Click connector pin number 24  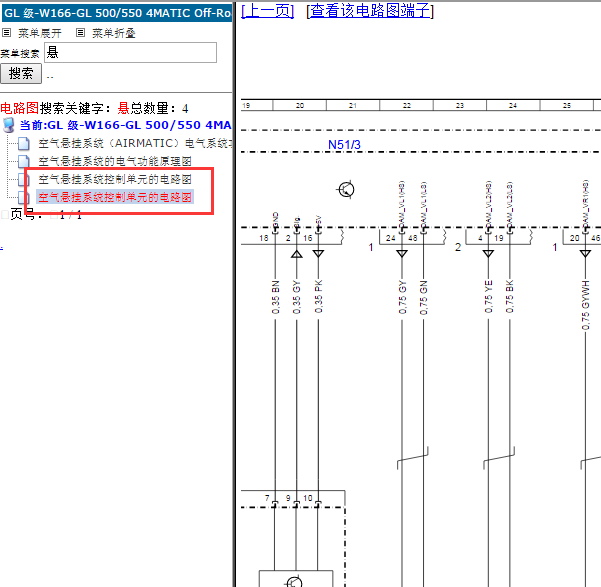(x=391, y=238)
